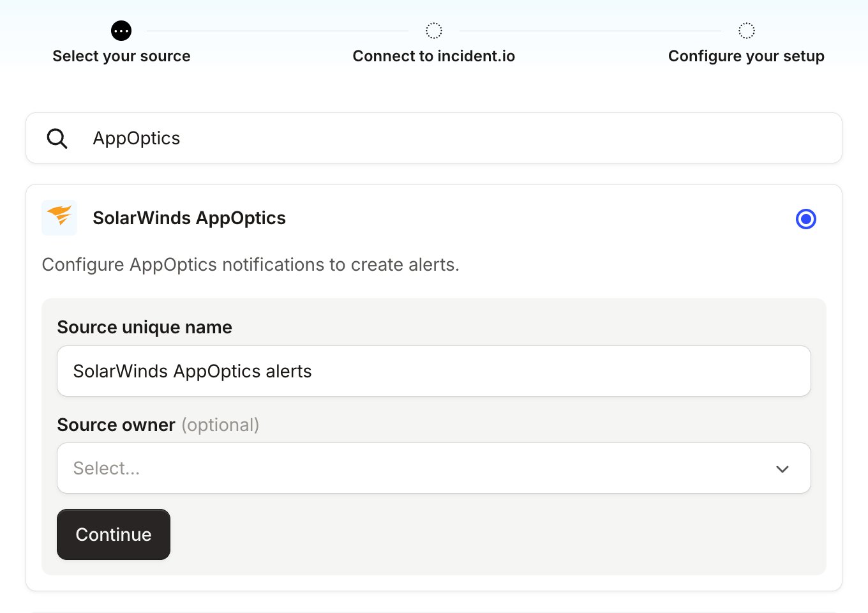The width and height of the screenshot is (868, 613).
Task: Expand the Source owner dropdown chevron
Action: coord(782,469)
